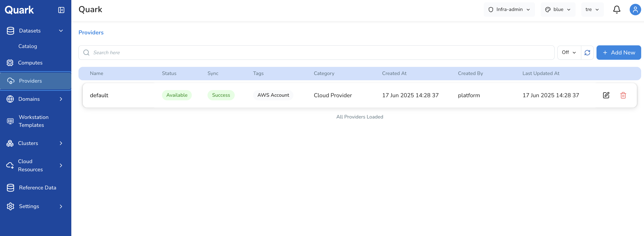Click the Sync column header

[x=213, y=73]
